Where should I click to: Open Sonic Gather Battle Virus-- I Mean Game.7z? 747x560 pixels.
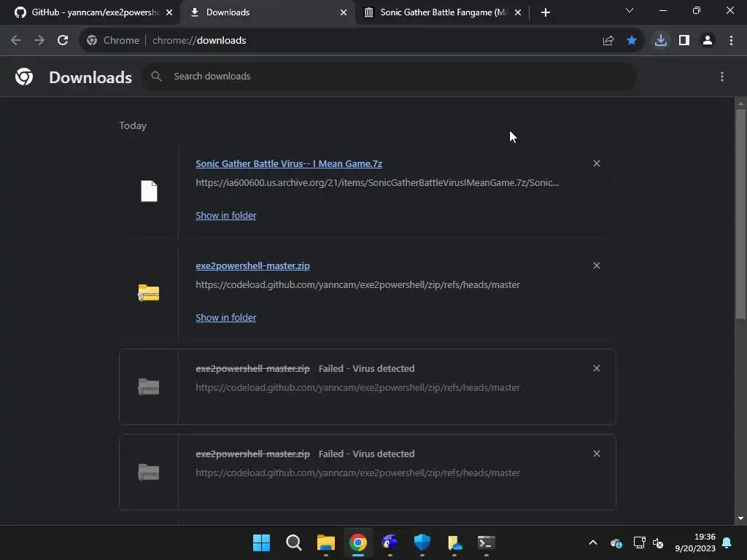point(289,164)
